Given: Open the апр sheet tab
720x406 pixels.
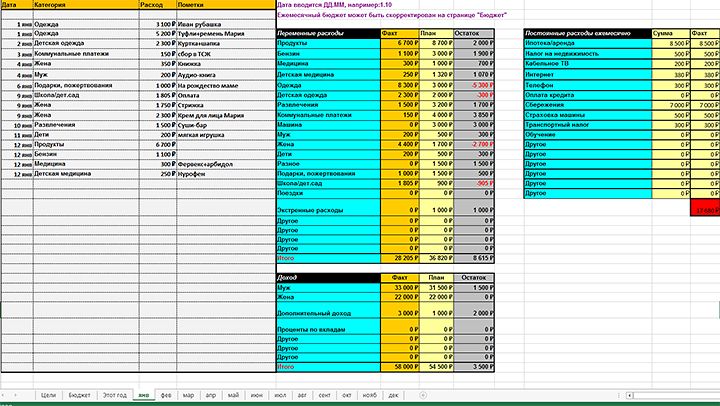Looking at the screenshot, I should [211, 395].
